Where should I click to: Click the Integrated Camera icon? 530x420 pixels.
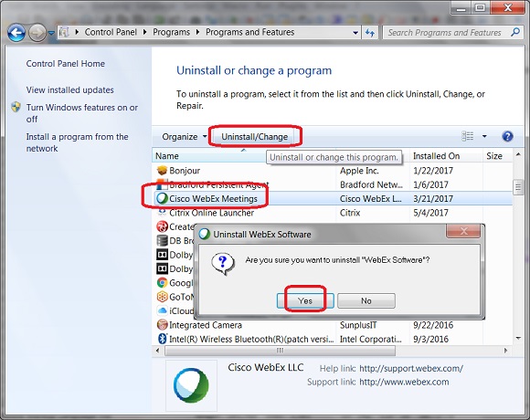[162, 325]
